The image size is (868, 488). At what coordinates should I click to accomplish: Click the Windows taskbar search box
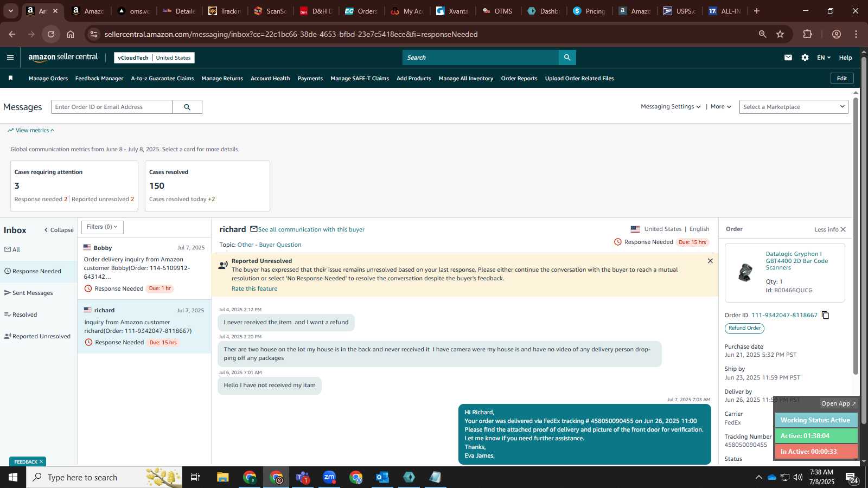[105, 477]
